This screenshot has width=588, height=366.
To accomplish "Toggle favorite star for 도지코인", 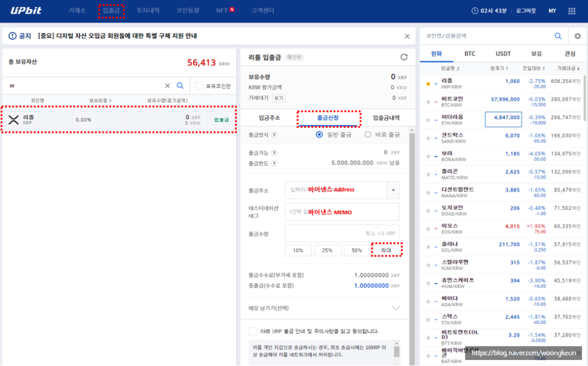I will point(428,211).
